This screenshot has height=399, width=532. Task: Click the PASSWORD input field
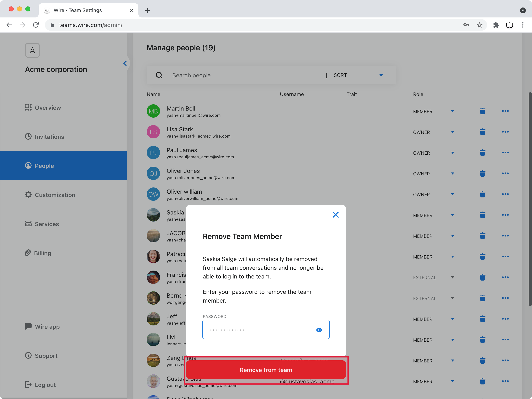[266, 329]
